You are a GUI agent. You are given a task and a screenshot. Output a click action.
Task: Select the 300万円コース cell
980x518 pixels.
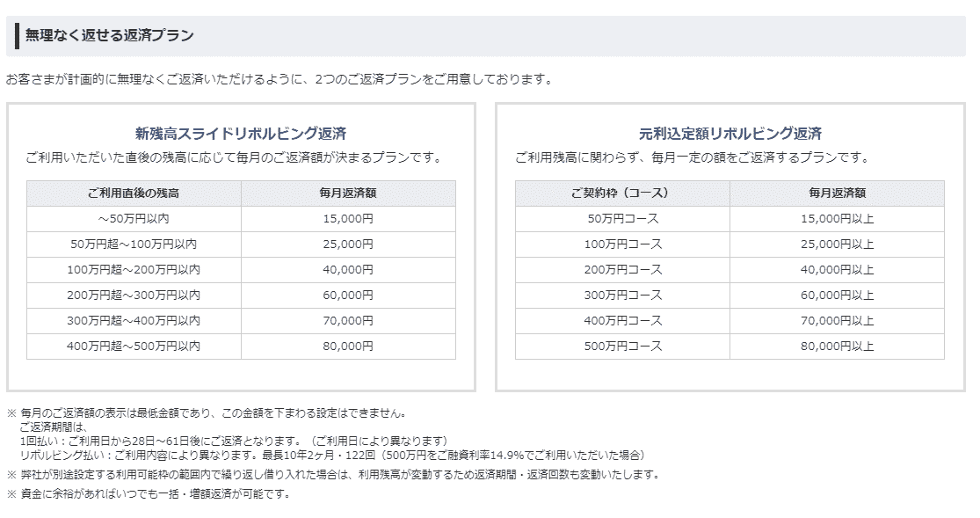[622, 295]
